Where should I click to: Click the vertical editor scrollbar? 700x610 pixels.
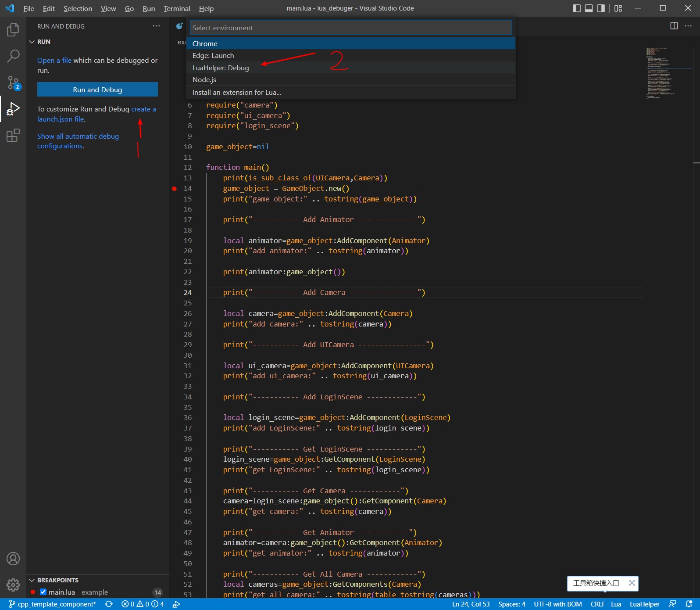click(x=696, y=316)
